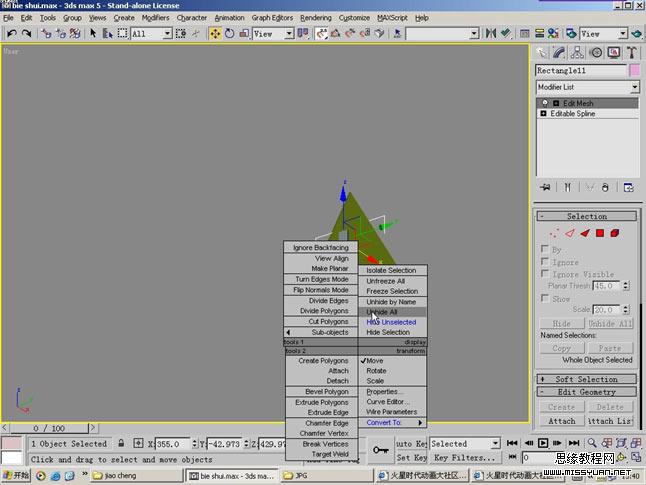Select Edge sub-object level icon
The height and width of the screenshot is (485, 646).
(570, 233)
